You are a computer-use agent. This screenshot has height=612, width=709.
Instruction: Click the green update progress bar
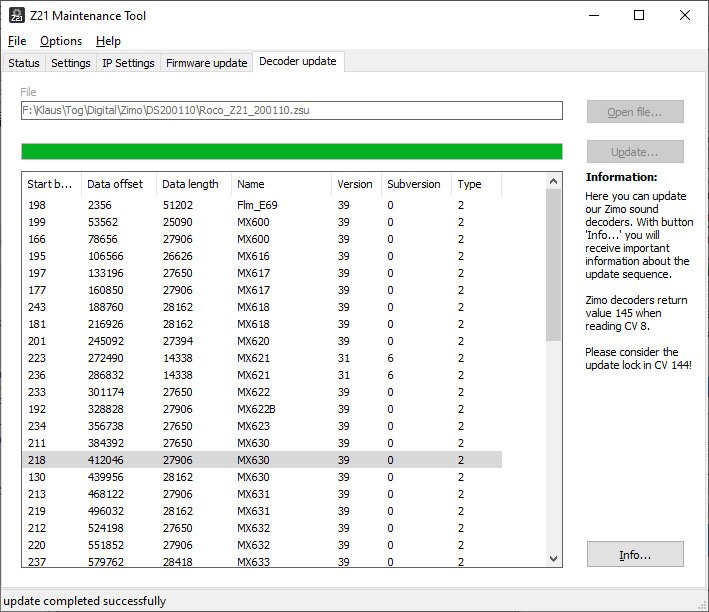click(292, 152)
